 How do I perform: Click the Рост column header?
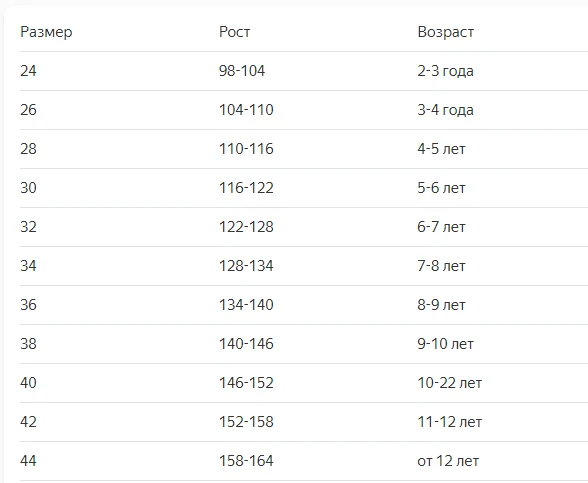234,32
